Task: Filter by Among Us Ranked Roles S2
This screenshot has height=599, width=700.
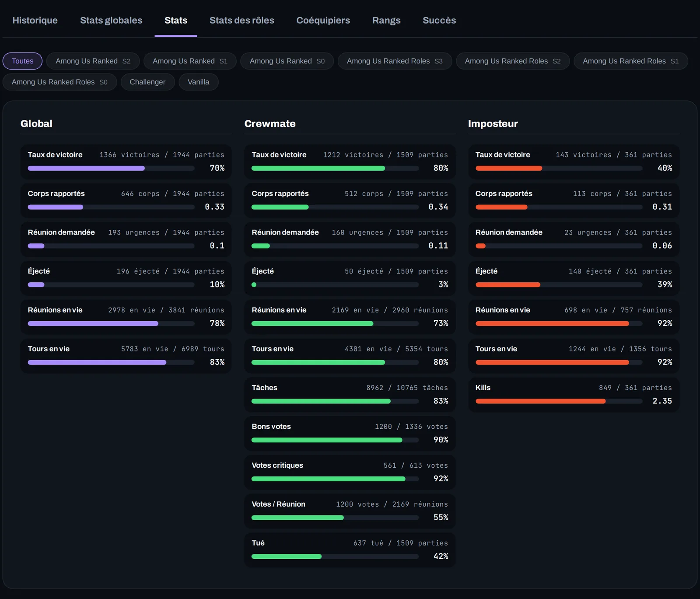Action: coord(513,61)
